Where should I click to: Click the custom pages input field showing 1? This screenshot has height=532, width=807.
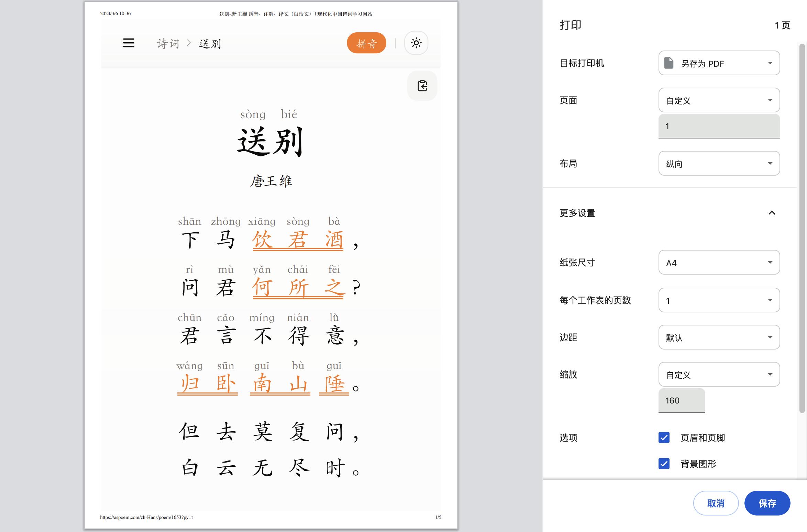click(719, 126)
